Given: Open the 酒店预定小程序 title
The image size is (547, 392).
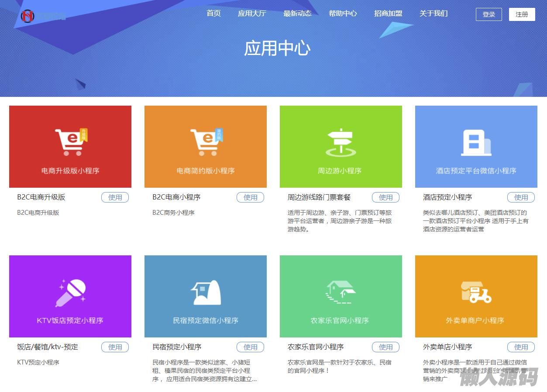Looking at the screenshot, I should pos(447,197).
